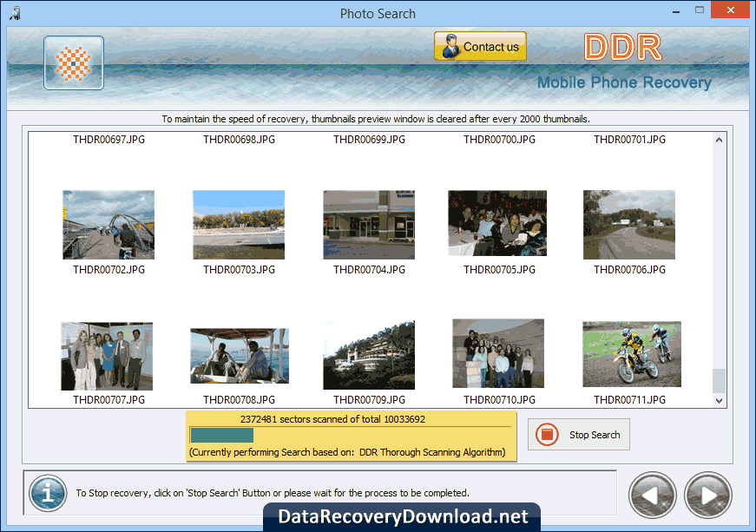Select thumbnail THDR00704.JPG storefront photo
This screenshot has height=532, width=756.
click(369, 225)
